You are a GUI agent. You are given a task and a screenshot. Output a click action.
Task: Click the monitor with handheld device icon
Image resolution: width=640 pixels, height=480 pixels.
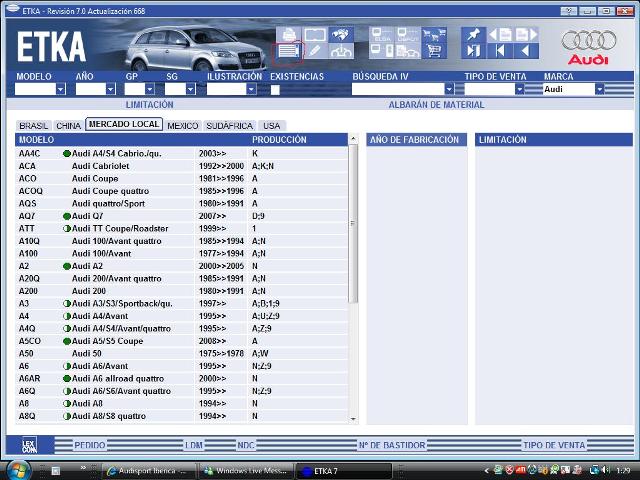[x=382, y=51]
